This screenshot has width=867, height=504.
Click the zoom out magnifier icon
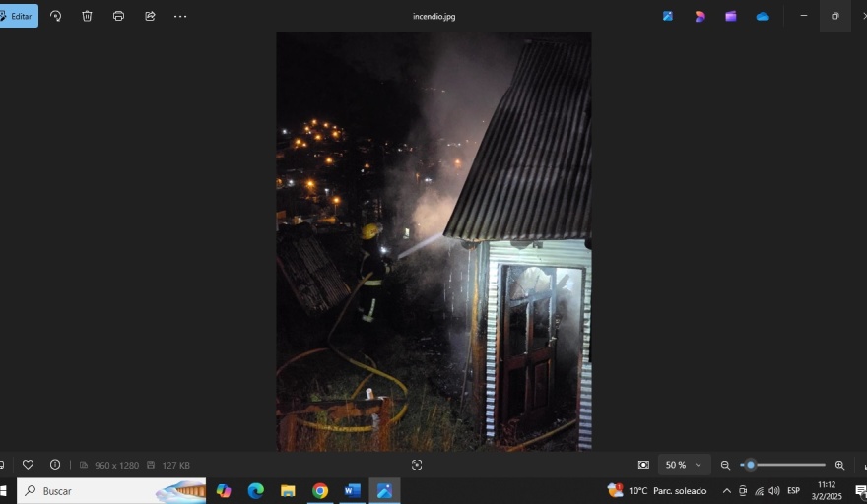coord(725,465)
